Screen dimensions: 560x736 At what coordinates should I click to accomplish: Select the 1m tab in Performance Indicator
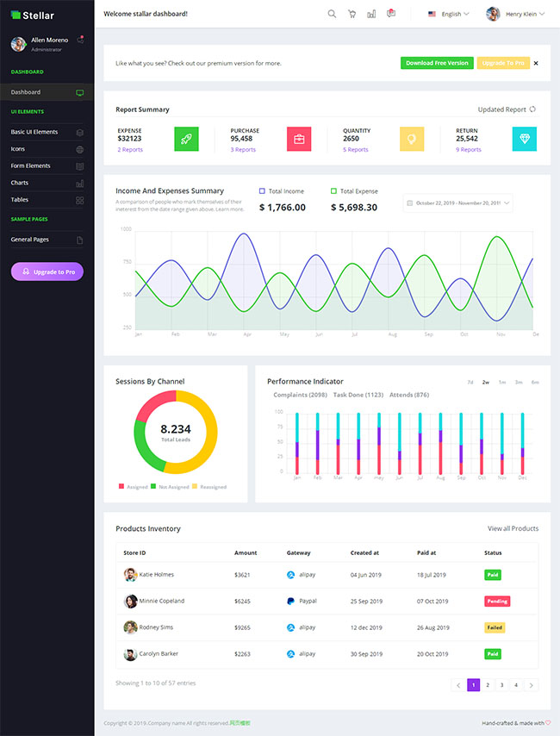click(x=501, y=382)
